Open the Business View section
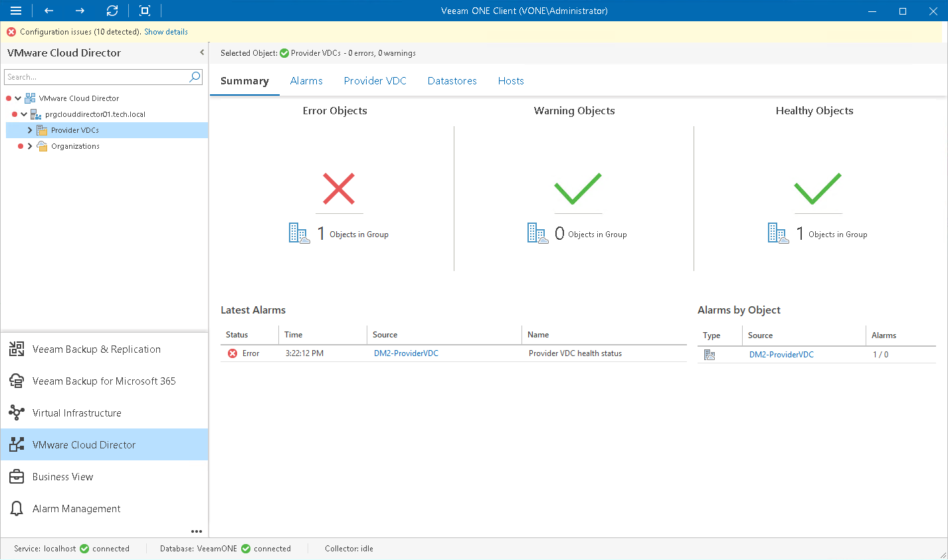The image size is (948, 560). pos(104,477)
